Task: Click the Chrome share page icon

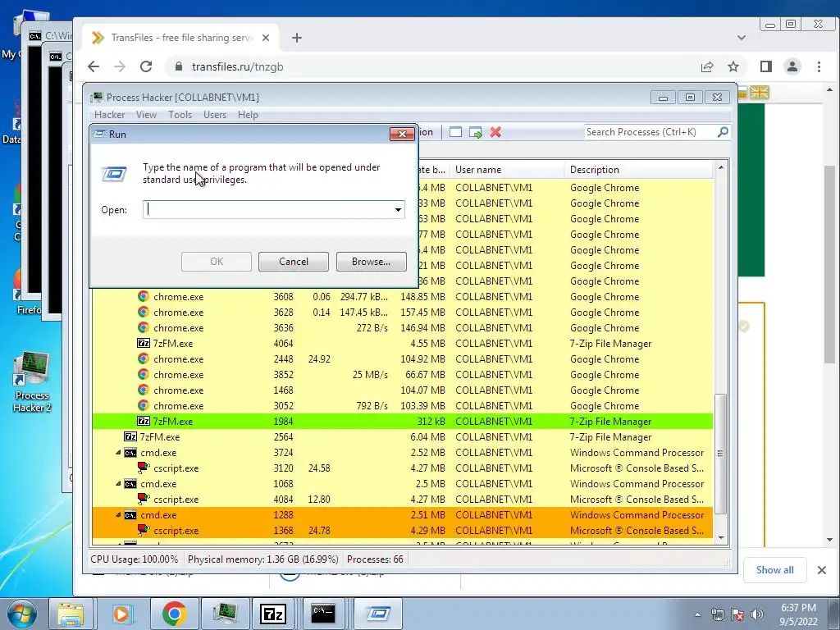Action: point(707,66)
